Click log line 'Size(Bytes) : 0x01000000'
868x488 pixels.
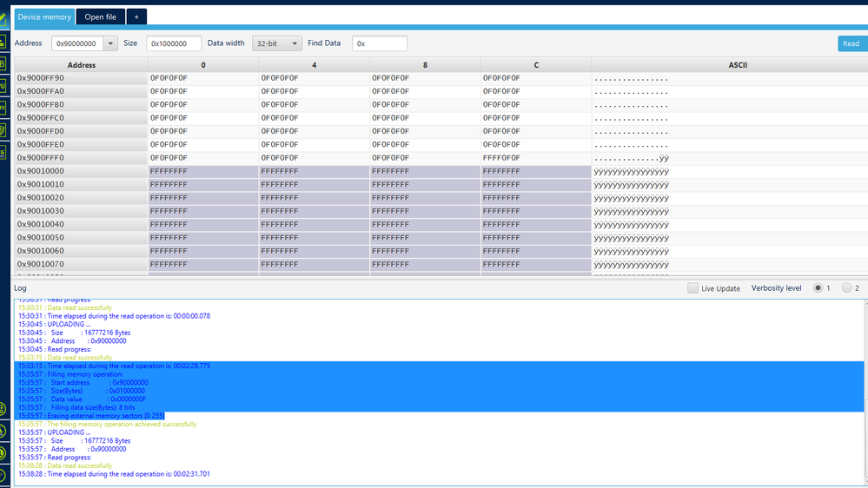(x=82, y=391)
